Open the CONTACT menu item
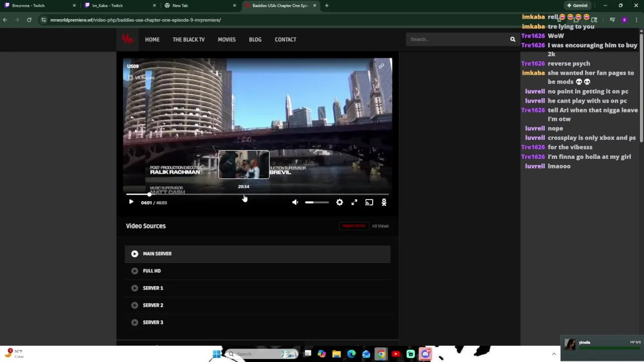This screenshot has height=362, width=644. click(285, 39)
